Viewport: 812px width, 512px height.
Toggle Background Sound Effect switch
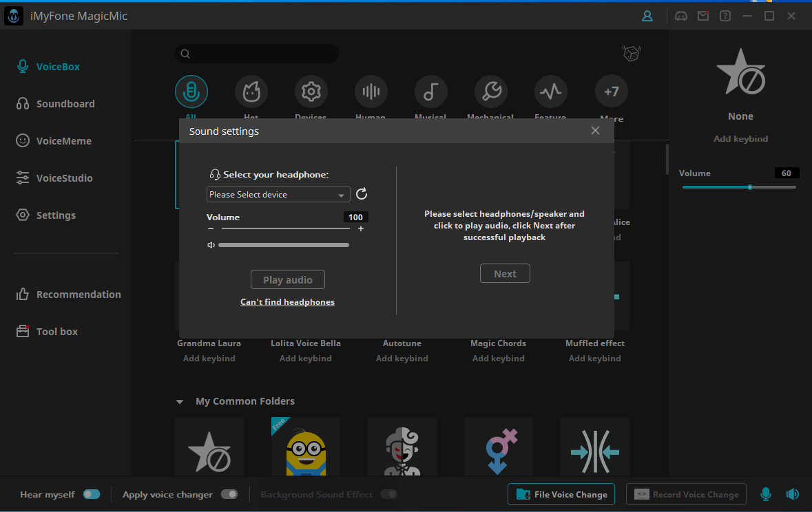(389, 494)
